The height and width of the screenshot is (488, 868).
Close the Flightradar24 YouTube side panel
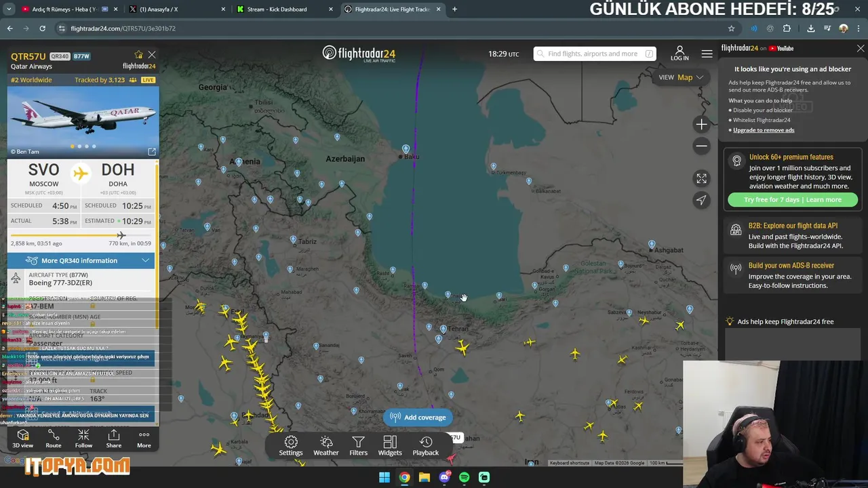[861, 49]
